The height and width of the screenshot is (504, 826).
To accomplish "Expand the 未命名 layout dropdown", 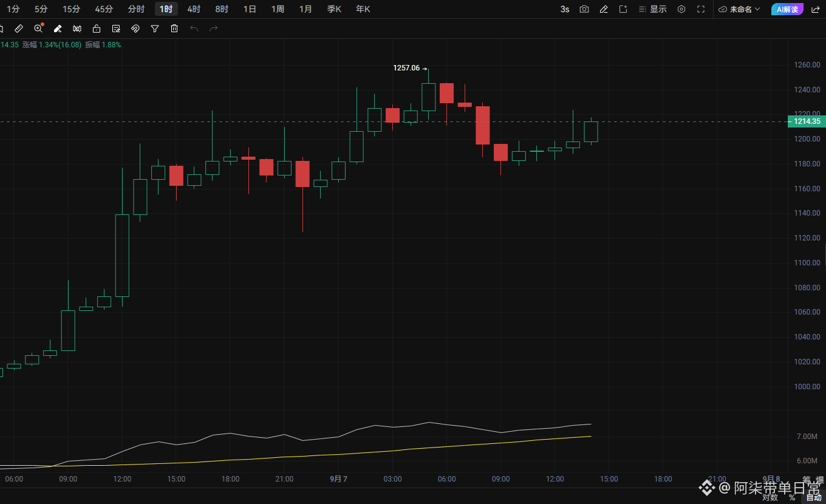I will tap(739, 9).
